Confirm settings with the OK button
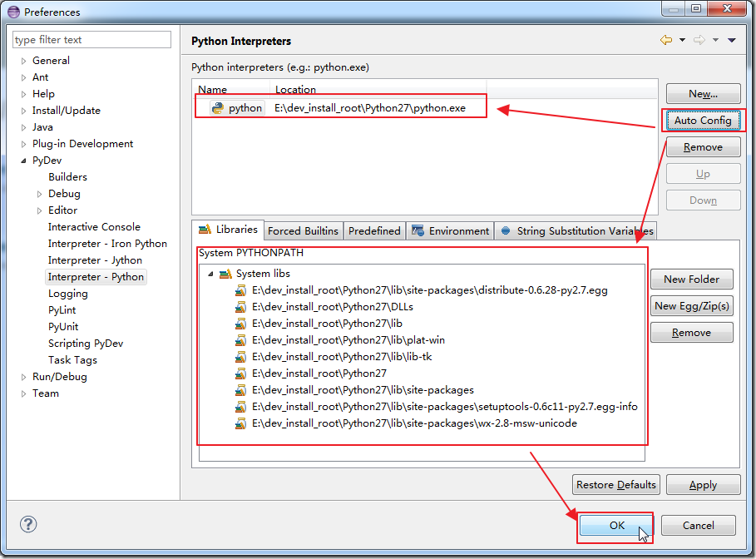756x559 pixels. coord(615,526)
